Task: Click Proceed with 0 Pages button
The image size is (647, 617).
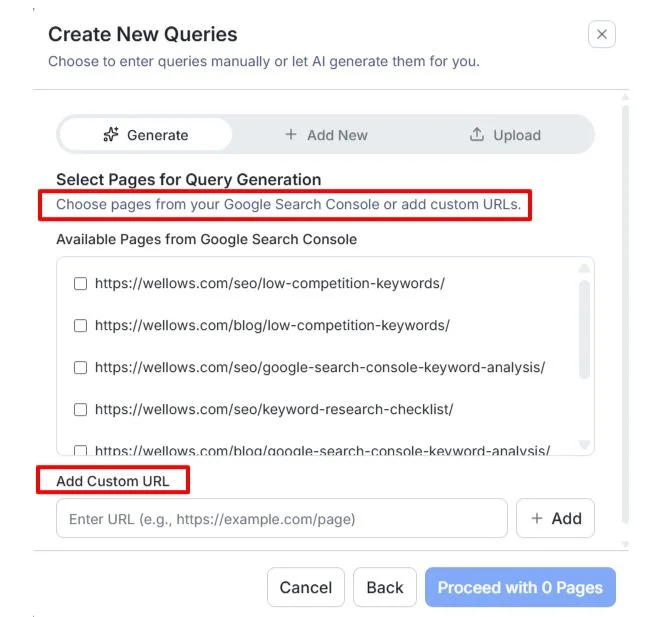Action: coord(520,588)
